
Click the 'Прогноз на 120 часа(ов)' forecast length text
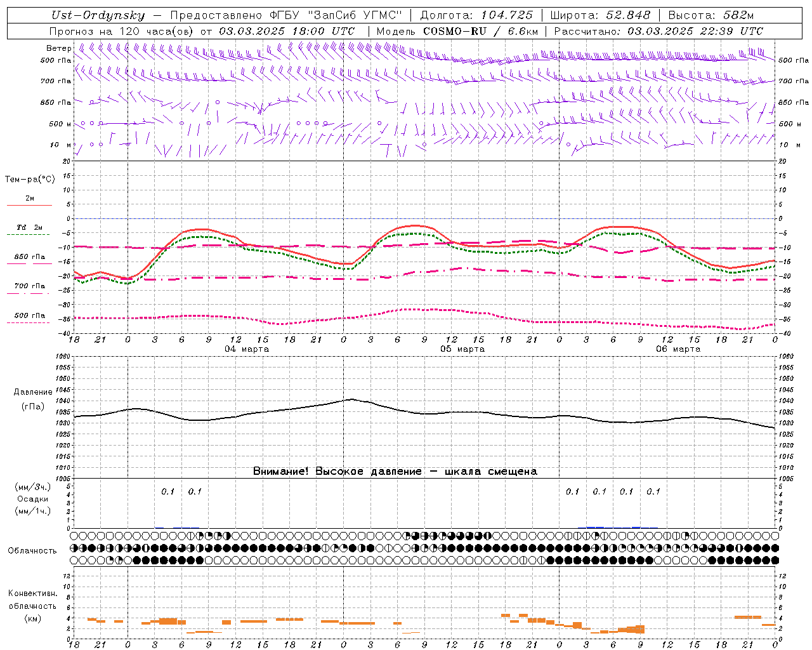(122, 31)
